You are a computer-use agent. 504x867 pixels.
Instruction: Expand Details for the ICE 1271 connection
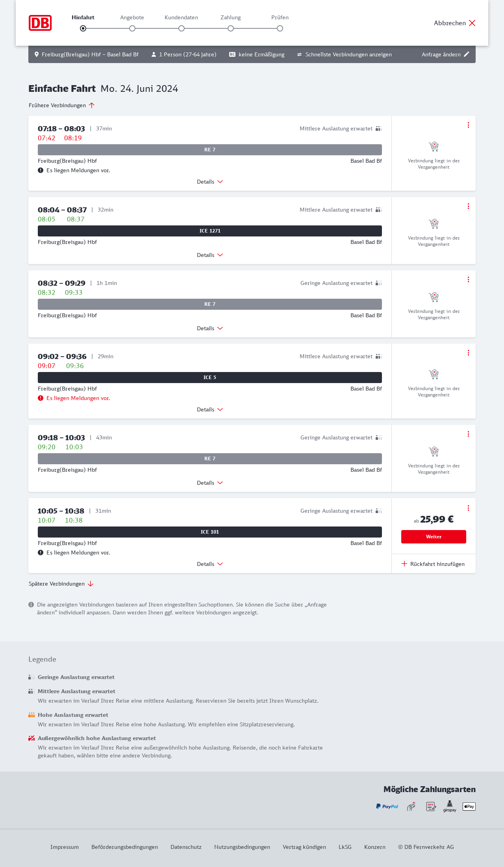click(210, 255)
